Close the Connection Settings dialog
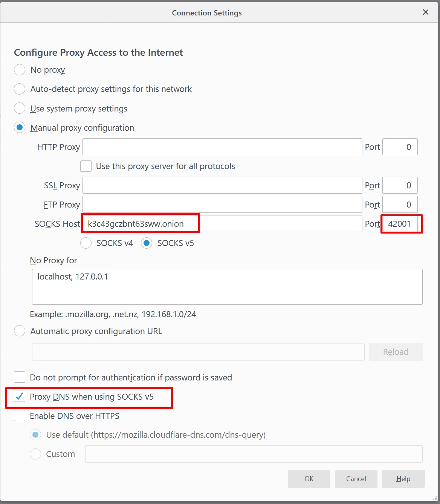440x504 pixels. pyautogui.click(x=425, y=12)
